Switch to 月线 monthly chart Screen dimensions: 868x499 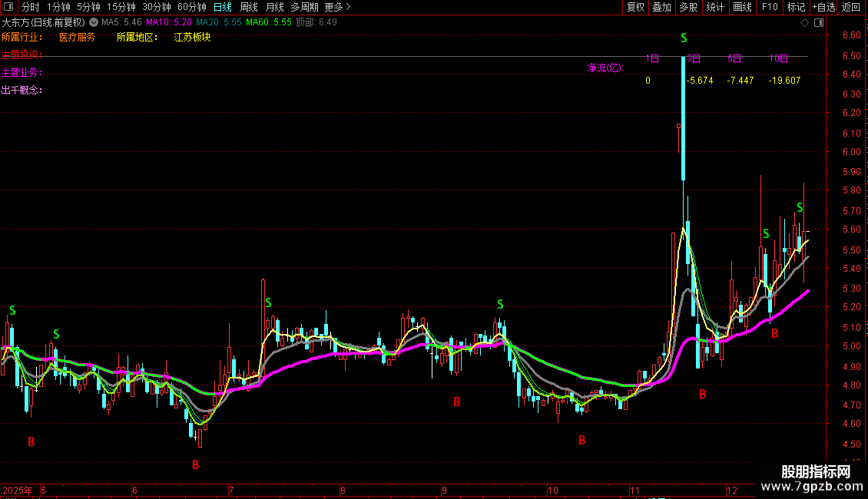pyautogui.click(x=274, y=7)
